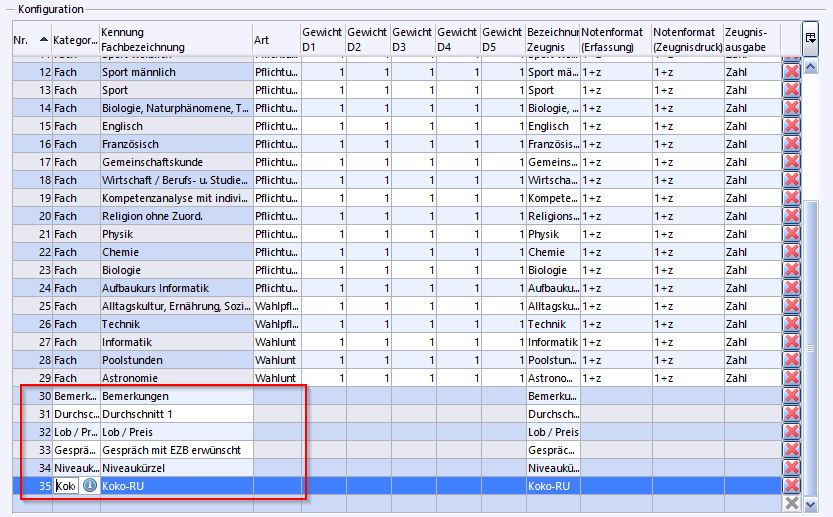Remove the Technik row via red X
The height and width of the screenshot is (517, 833).
pos(791,324)
